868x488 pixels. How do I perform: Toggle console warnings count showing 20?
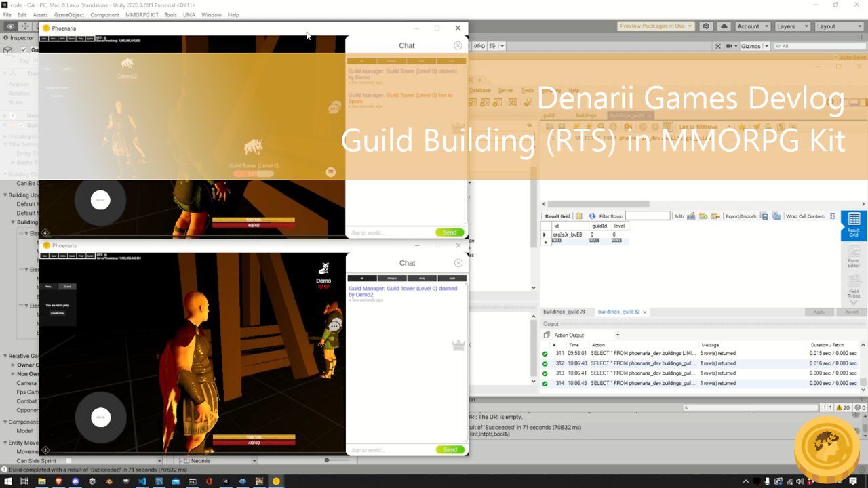[x=844, y=408]
